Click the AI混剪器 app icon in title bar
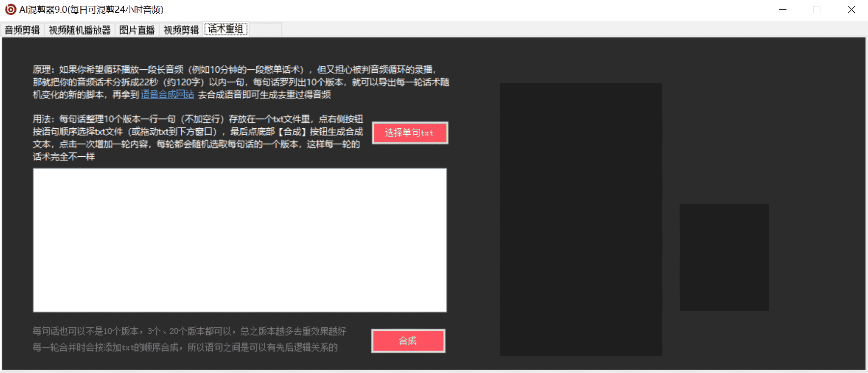 click(10, 9)
